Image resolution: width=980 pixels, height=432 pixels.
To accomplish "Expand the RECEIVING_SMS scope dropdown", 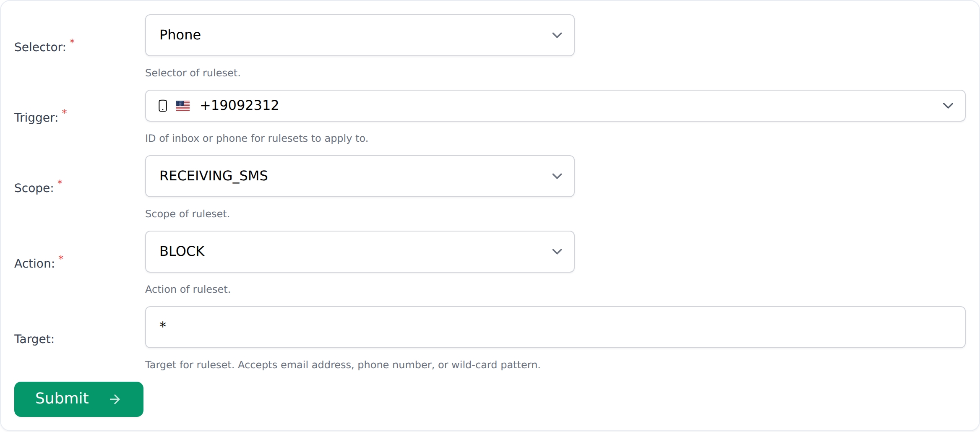I will (x=359, y=176).
